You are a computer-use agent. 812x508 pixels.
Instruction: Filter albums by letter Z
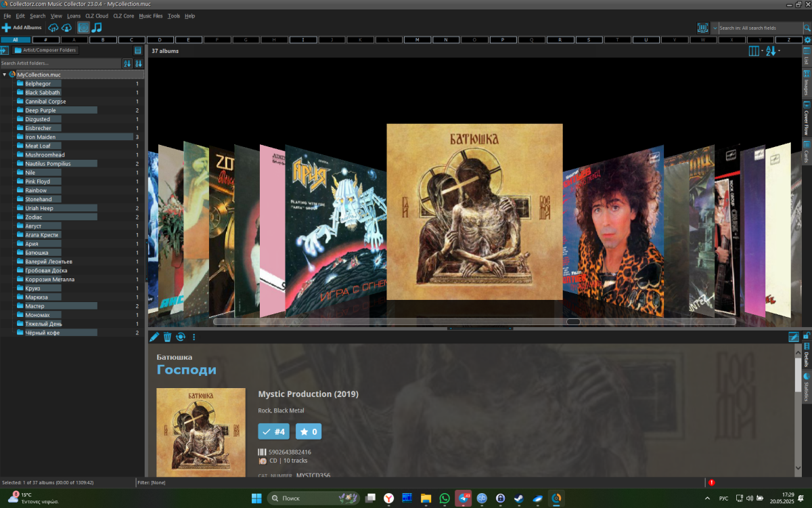[x=788, y=40]
